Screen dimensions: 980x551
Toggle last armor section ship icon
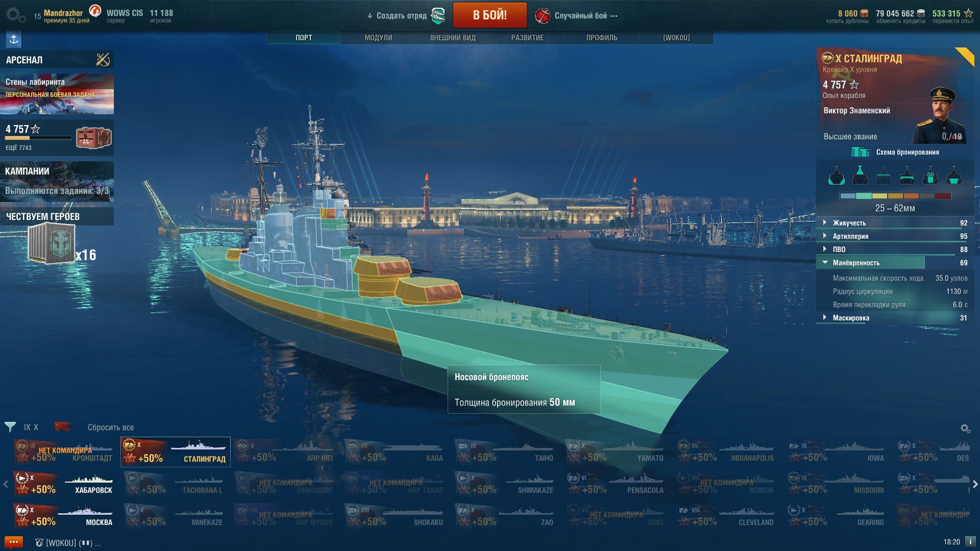[x=953, y=176]
